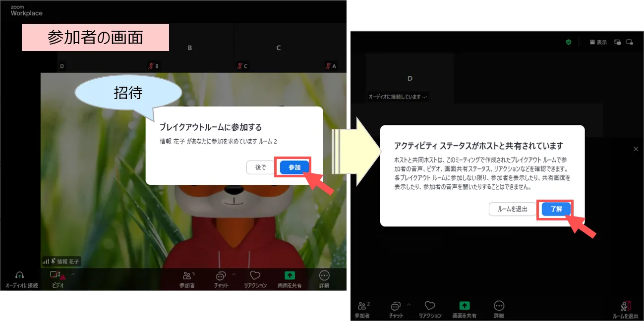
Task: Open the 参加者 panel showing 2 participants
Action: coord(362,309)
